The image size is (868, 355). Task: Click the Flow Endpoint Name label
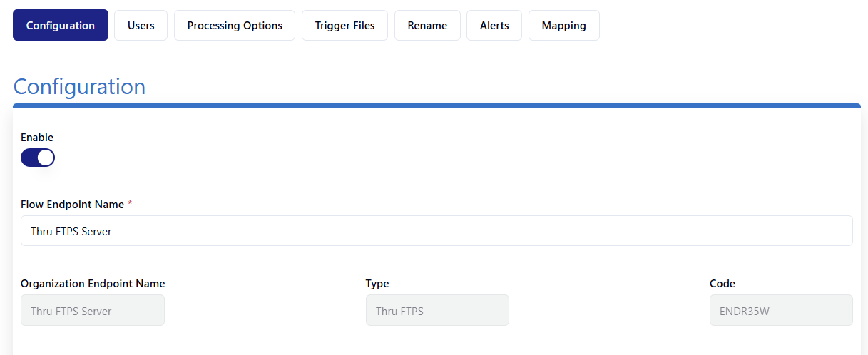pos(72,205)
